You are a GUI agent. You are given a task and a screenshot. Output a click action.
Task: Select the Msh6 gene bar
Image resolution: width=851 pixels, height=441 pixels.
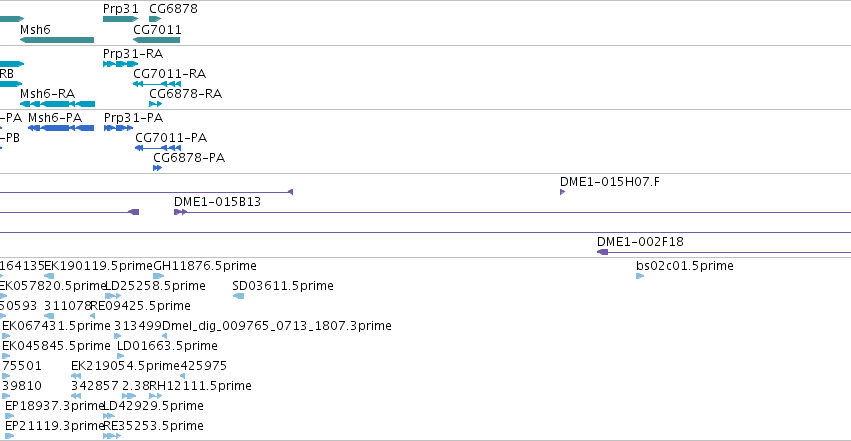pyautogui.click(x=57, y=40)
